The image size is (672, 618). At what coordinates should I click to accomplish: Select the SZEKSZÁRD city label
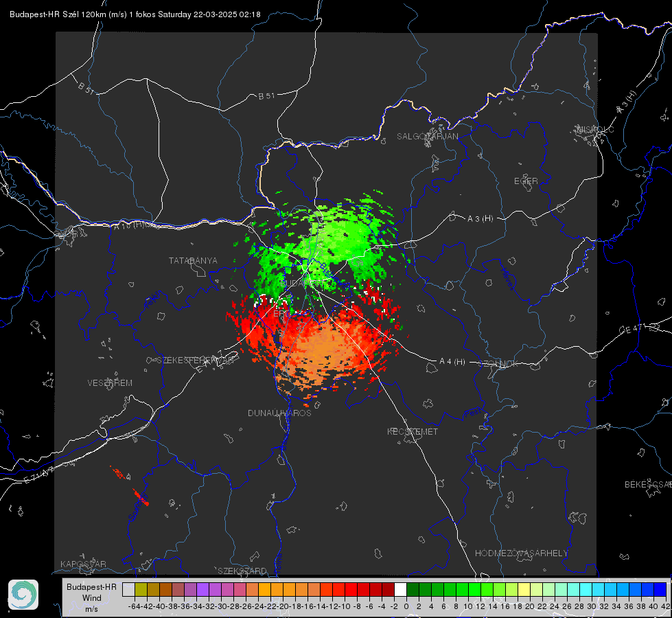coord(242,571)
